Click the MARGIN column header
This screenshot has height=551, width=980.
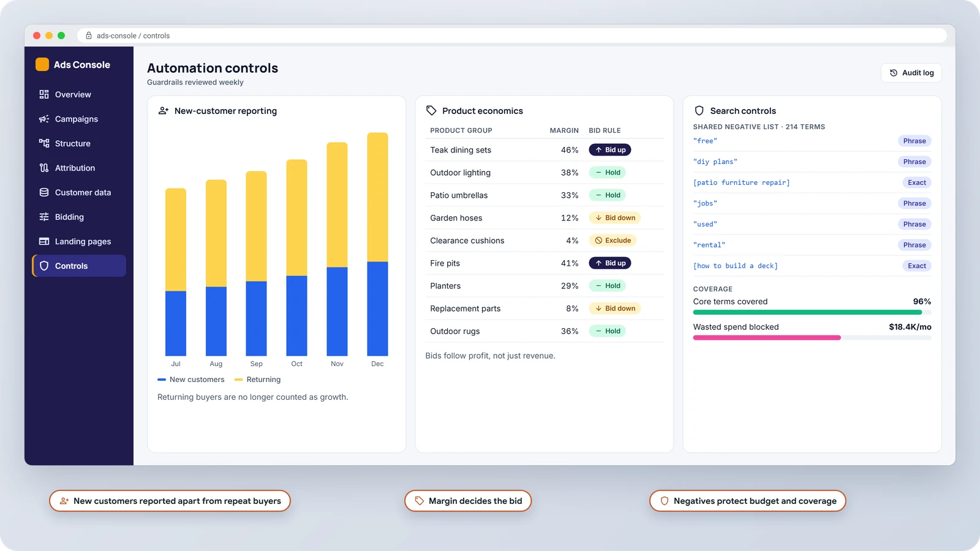pos(564,130)
